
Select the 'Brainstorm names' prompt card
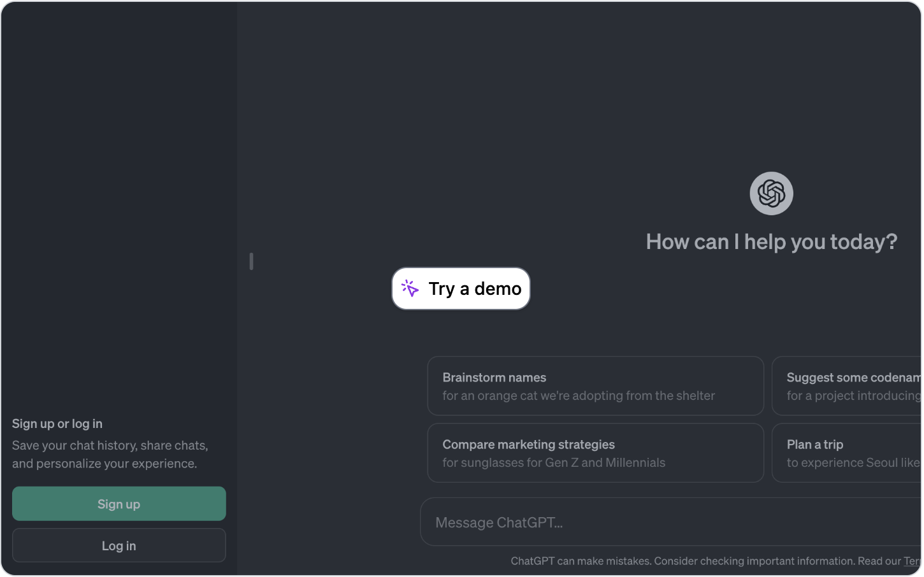(x=595, y=385)
